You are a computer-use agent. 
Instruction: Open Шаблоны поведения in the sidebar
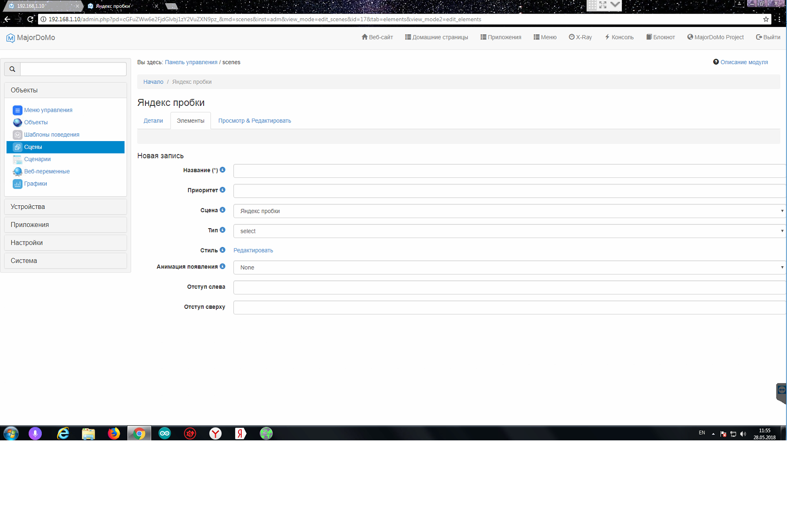(x=52, y=135)
